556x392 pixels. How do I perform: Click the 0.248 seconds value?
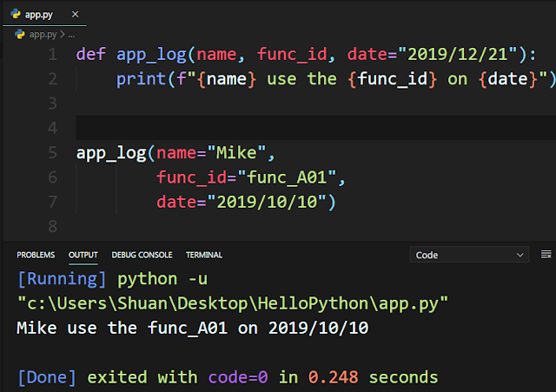tap(334, 377)
